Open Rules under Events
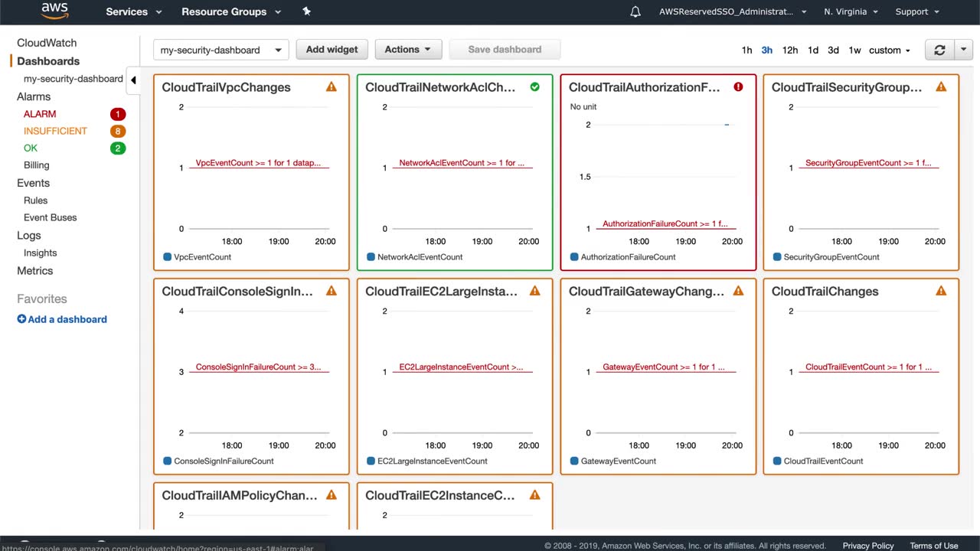This screenshot has width=980, height=551. (x=36, y=201)
